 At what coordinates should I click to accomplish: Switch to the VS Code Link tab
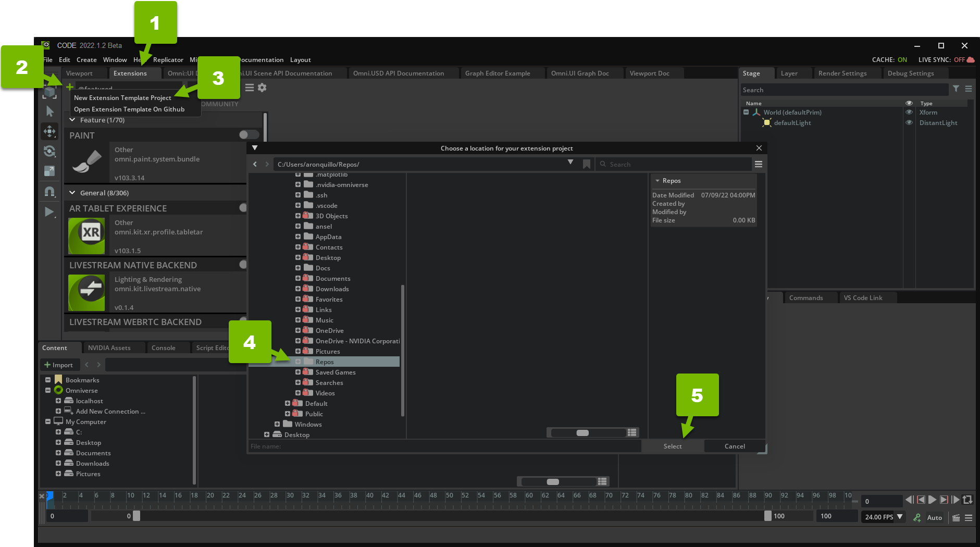pyautogui.click(x=863, y=297)
